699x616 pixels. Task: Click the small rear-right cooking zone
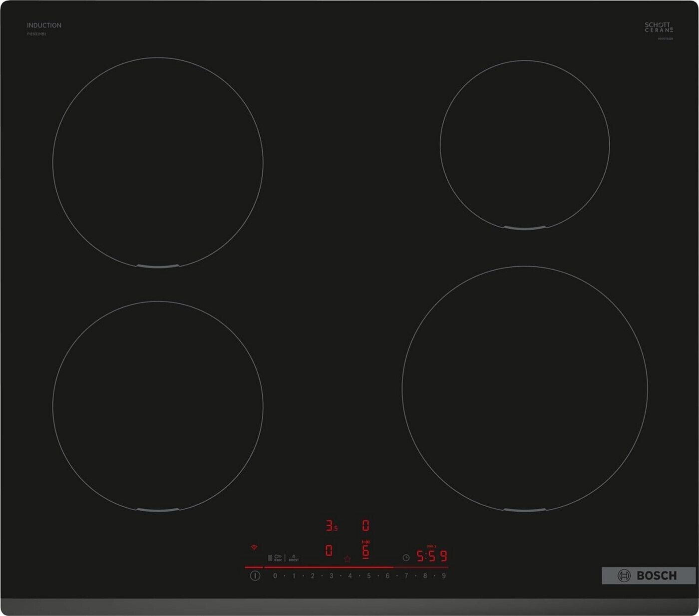coord(524,145)
